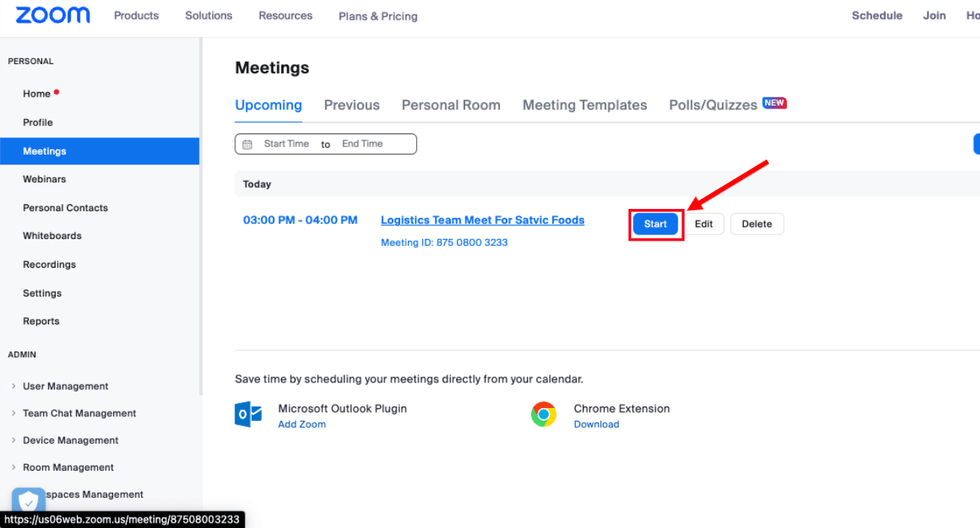Viewport: 980px width, 528px height.
Task: Open the Solutions menu
Action: 209,16
